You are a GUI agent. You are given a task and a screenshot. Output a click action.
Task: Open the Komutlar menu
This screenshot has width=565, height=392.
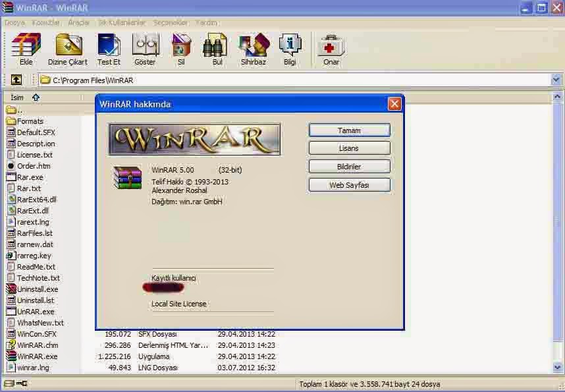pos(45,22)
